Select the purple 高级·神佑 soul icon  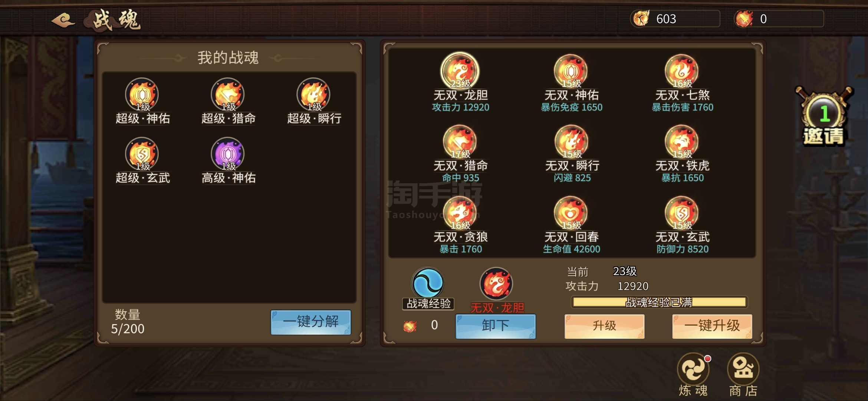point(228,154)
